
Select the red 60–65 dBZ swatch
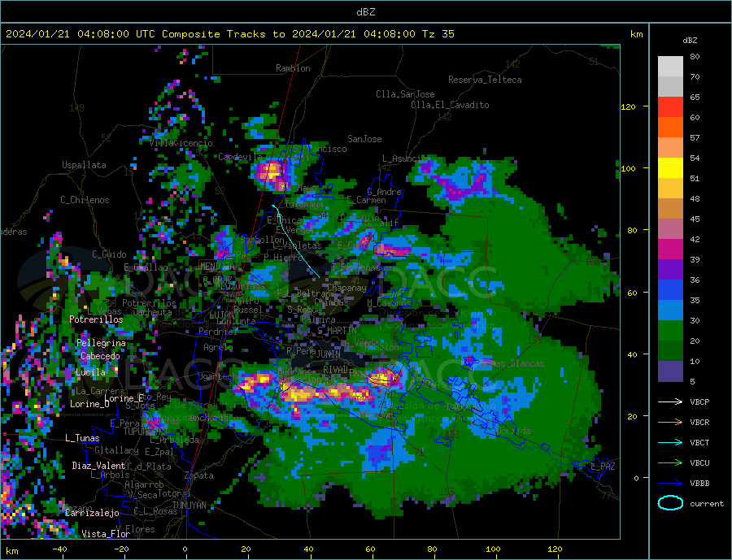click(x=670, y=106)
